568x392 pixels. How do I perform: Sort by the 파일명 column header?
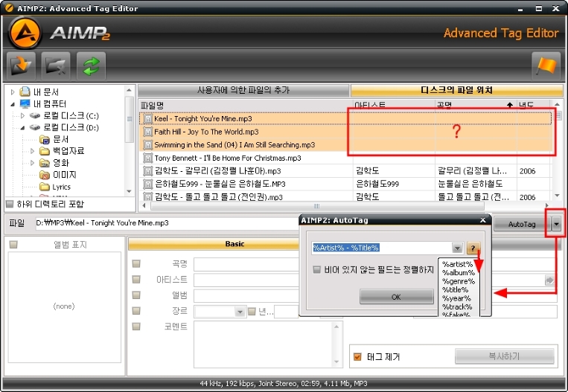(x=246, y=106)
